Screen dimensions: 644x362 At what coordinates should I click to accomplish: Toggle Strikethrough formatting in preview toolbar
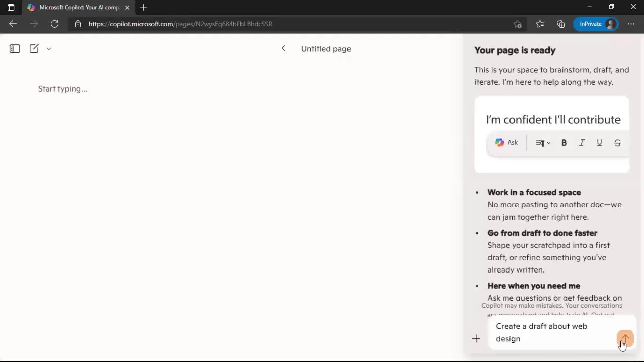click(618, 143)
